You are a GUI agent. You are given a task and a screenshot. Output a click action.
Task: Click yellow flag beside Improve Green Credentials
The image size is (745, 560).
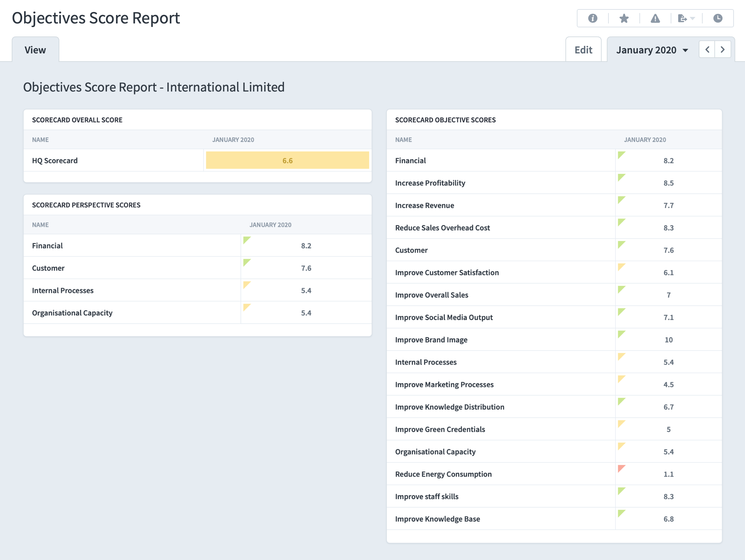click(x=621, y=424)
